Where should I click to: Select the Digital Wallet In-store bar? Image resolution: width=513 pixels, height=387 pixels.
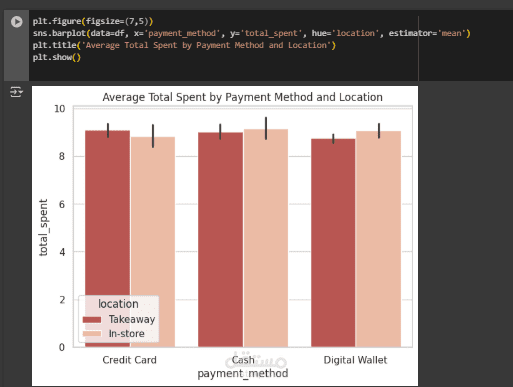pyautogui.click(x=379, y=239)
